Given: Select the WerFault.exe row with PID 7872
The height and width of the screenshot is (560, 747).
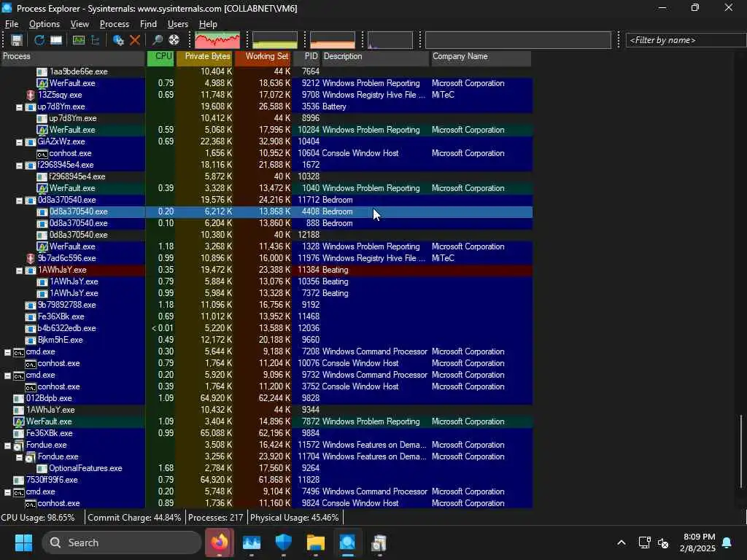Looking at the screenshot, I should (266, 421).
